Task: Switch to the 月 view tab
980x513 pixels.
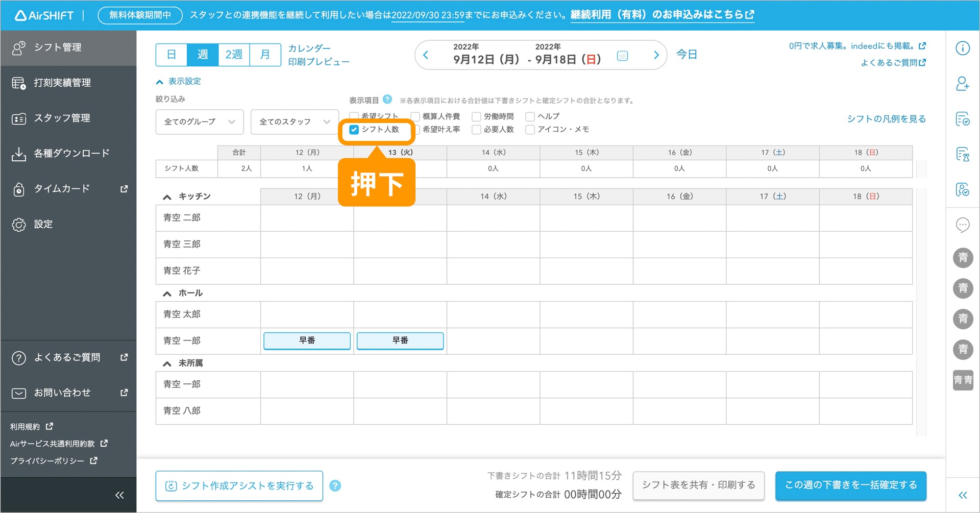Action: pos(265,55)
